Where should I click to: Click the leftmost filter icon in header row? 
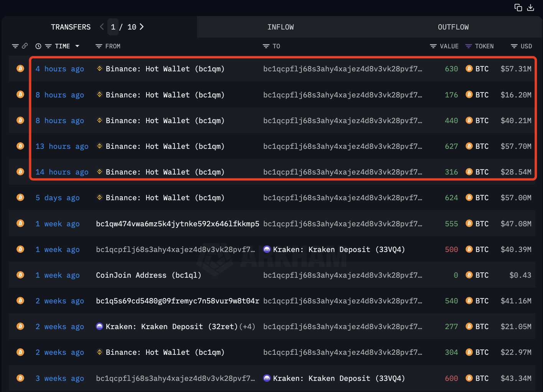coord(15,46)
